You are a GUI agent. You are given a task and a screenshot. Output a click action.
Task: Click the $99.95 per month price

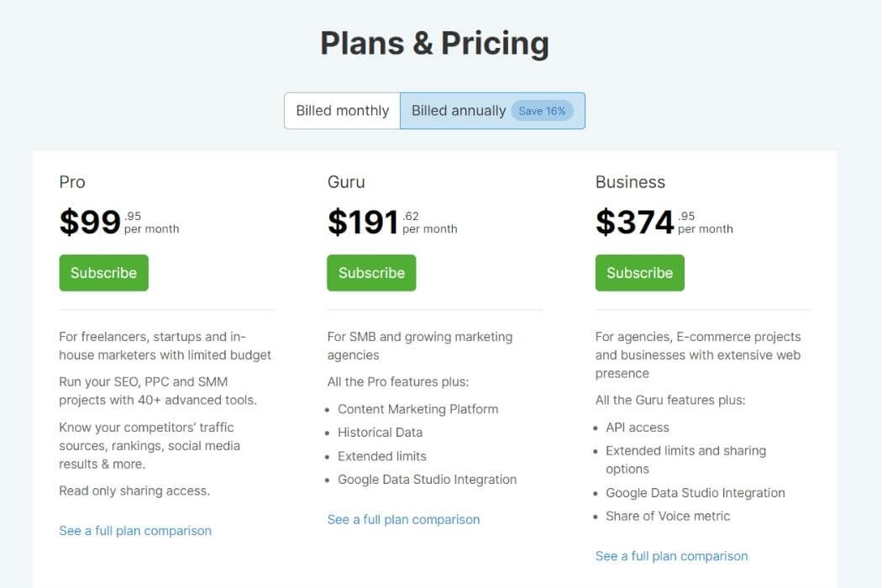click(x=119, y=222)
